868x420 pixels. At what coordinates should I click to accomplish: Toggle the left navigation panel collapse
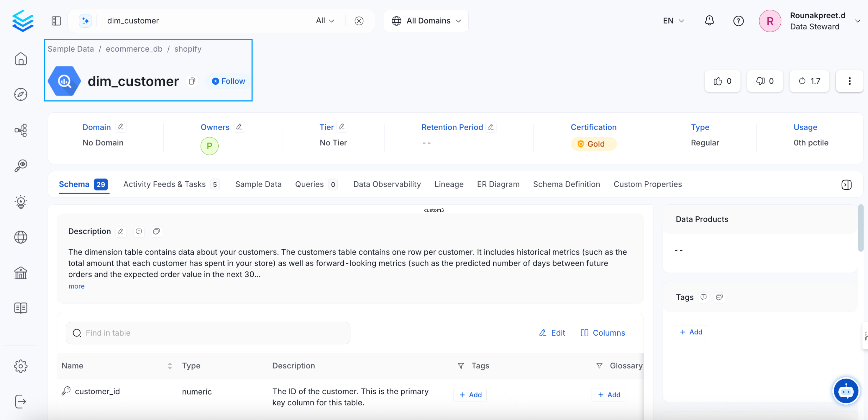coord(56,21)
